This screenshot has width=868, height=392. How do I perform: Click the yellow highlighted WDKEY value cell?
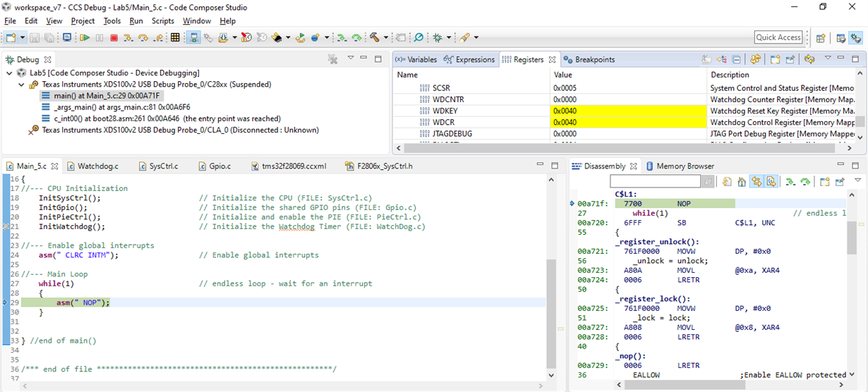tap(627, 111)
